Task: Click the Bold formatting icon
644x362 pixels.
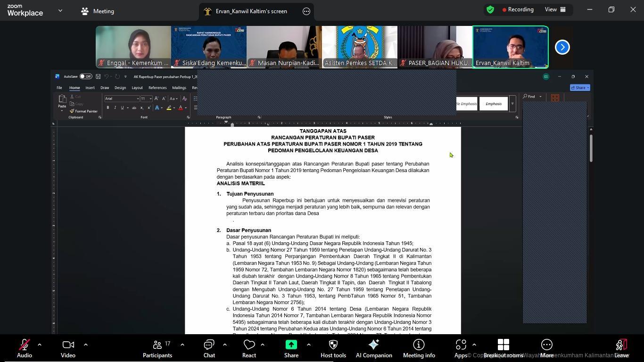Action: point(108,108)
